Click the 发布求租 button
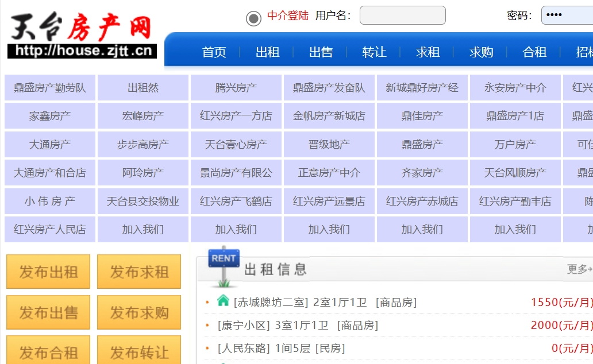Viewport: 593px width, 364px height. click(x=139, y=272)
